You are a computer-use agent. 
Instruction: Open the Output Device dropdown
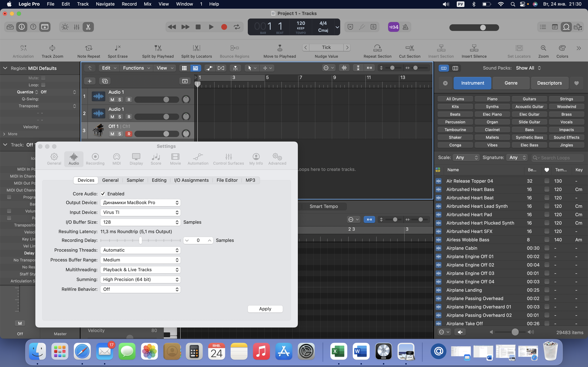click(x=140, y=203)
